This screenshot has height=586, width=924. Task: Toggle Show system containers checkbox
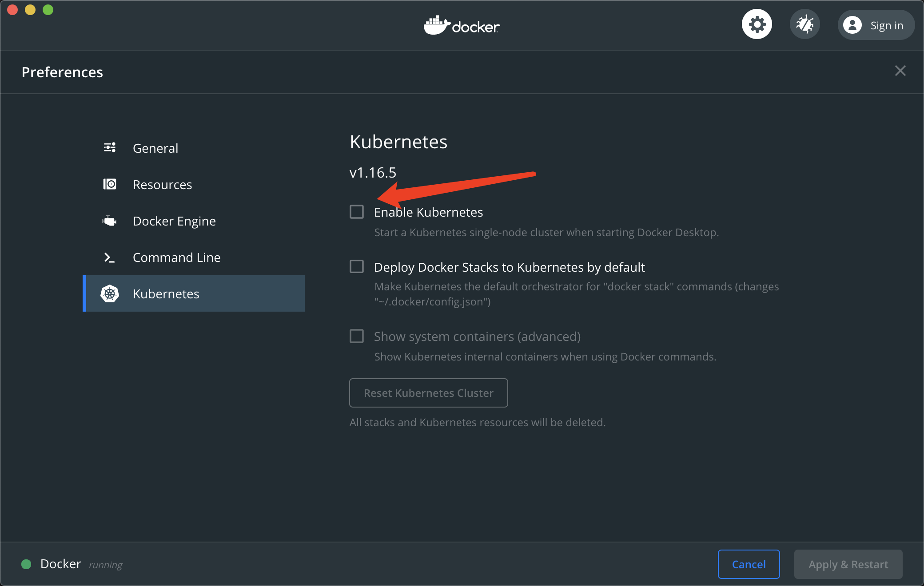tap(357, 336)
